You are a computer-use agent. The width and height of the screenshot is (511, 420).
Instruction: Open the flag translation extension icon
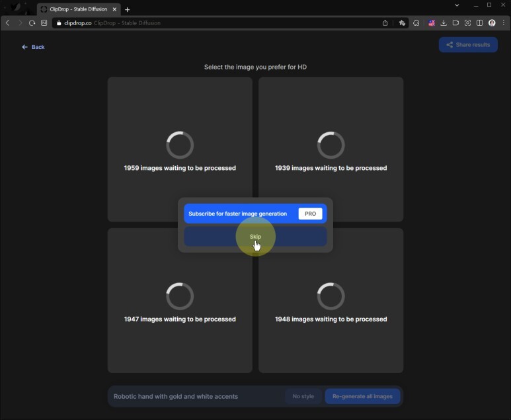click(x=432, y=23)
